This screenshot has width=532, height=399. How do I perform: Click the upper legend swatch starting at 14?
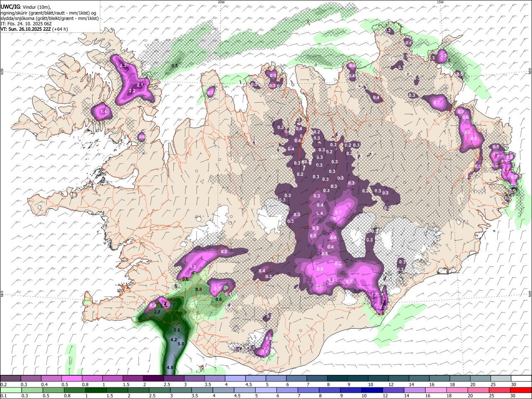point(419,379)
